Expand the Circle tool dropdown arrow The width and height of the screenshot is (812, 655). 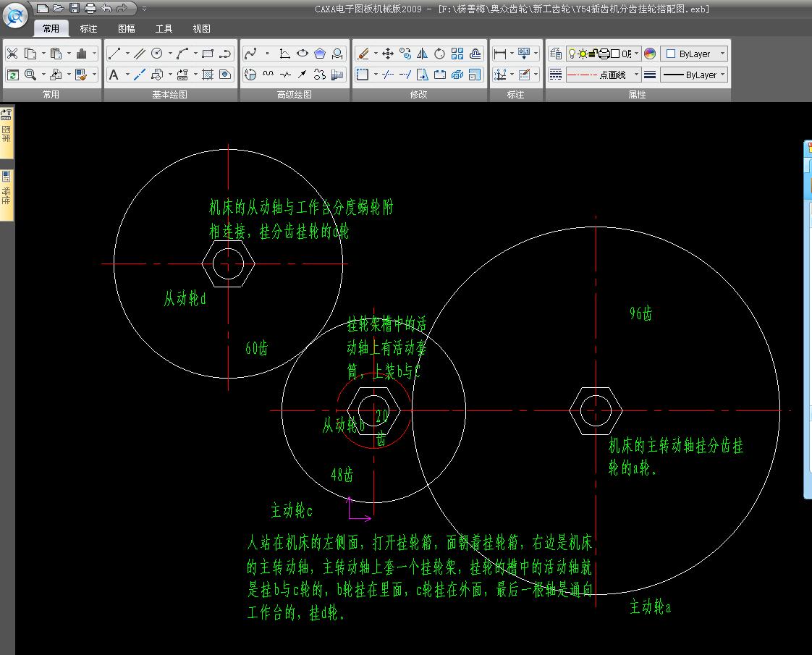(x=170, y=54)
